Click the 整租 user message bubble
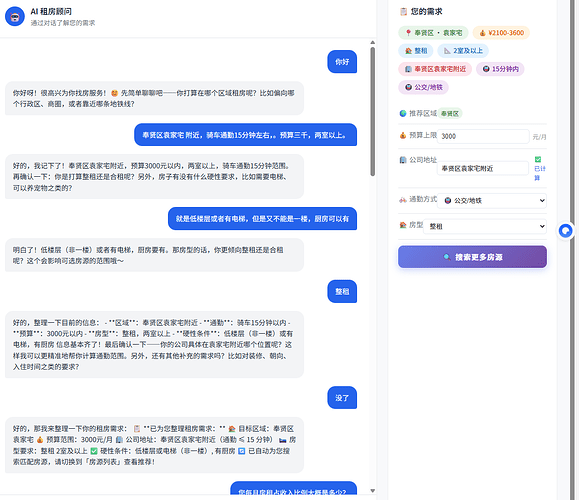Viewport: 579px width, 500px height. pos(342,291)
